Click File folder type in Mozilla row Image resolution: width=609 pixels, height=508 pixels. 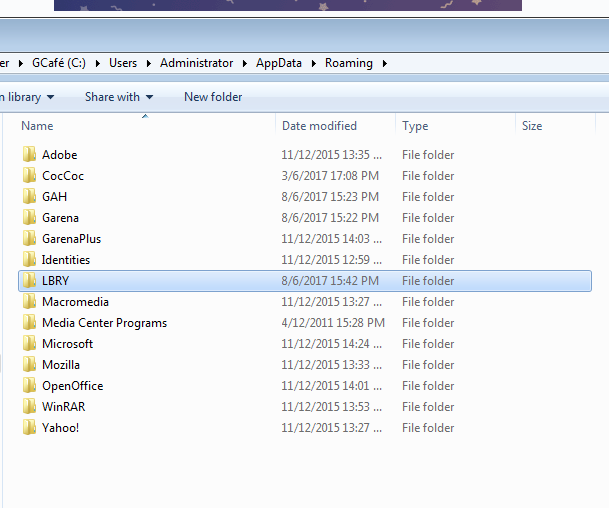tap(428, 364)
